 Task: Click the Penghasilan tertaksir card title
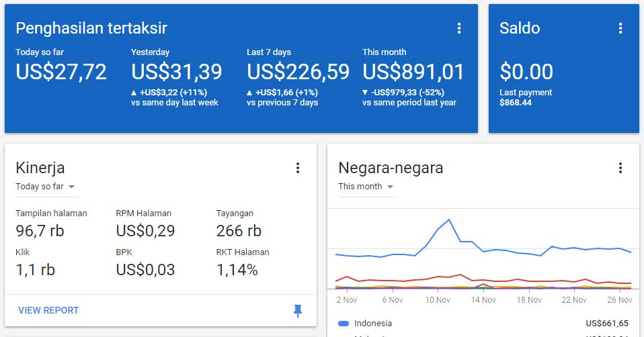tap(91, 28)
